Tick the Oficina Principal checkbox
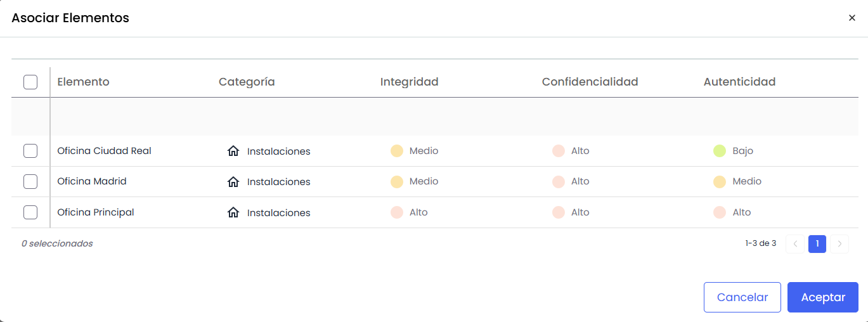868x322 pixels. tap(30, 212)
